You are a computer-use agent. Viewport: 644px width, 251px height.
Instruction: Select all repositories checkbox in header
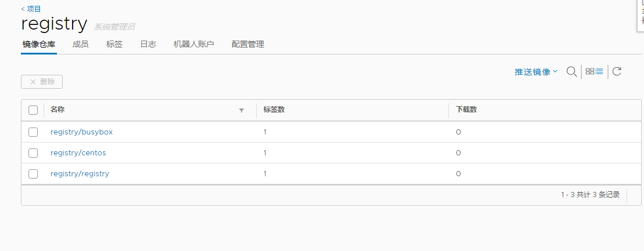pos(33,110)
